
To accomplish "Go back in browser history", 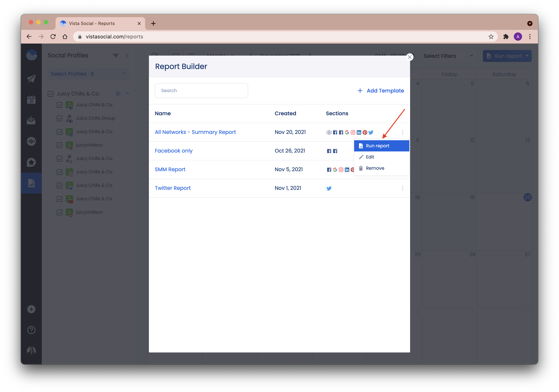I will 29,37.
